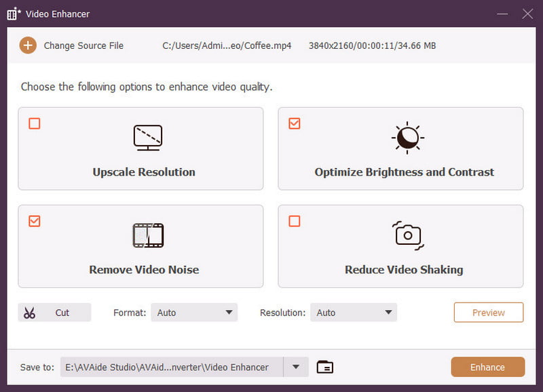Click the scissors icon on Cut
This screenshot has width=543, height=392.
pos(29,313)
